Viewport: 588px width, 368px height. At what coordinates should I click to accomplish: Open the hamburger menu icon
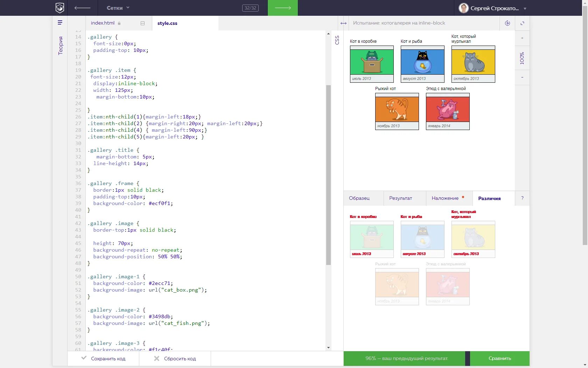pyautogui.click(x=60, y=22)
